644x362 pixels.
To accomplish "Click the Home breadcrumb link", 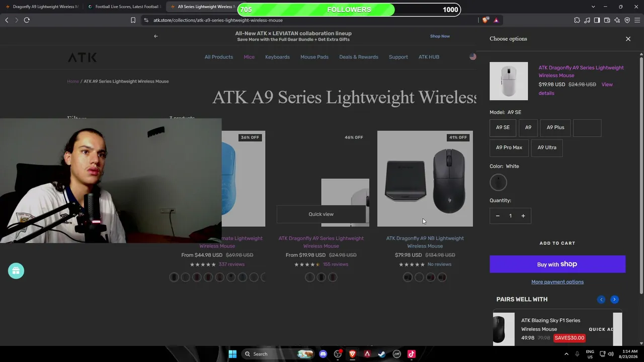I will point(73,81).
